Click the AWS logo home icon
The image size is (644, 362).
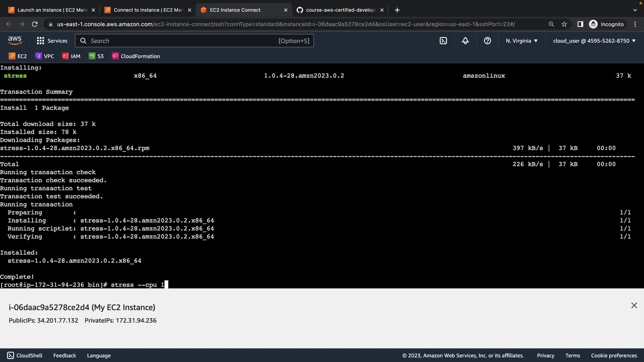tap(15, 41)
